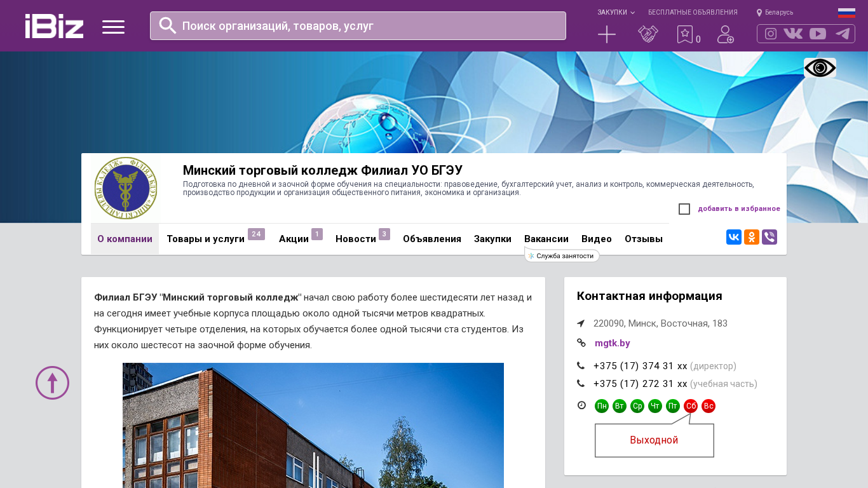Click the address '220090, Минск, Восточная, 183'

pos(660,323)
